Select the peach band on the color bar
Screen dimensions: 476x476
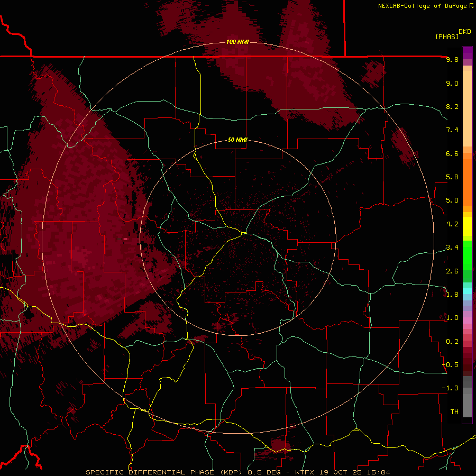coord(467,108)
